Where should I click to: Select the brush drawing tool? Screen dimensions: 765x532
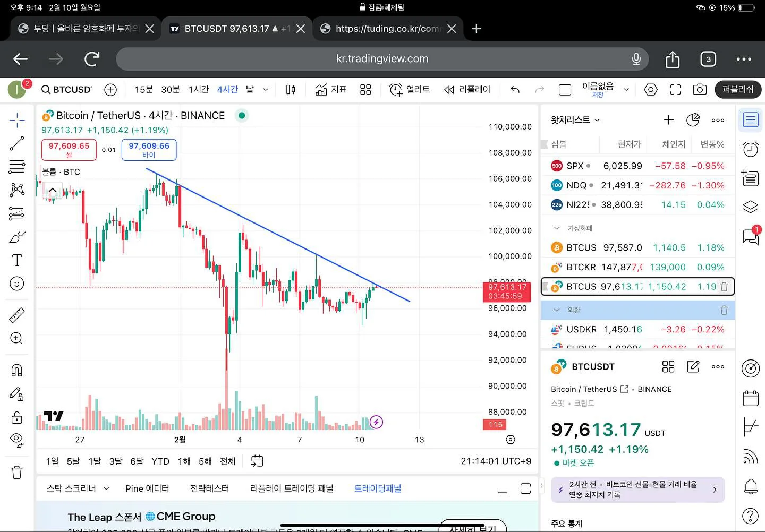17,237
